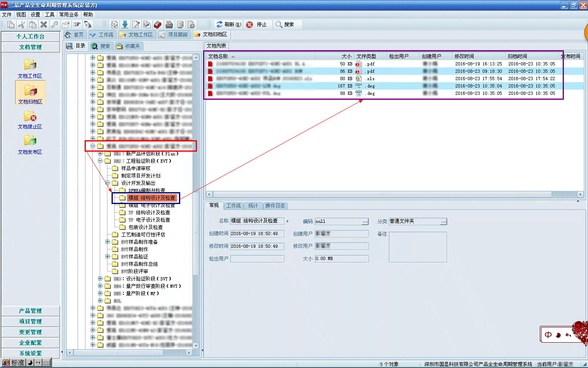Click the document list horizontal scrollbar
The height and width of the screenshot is (368, 588).
pyautogui.click(x=382, y=194)
